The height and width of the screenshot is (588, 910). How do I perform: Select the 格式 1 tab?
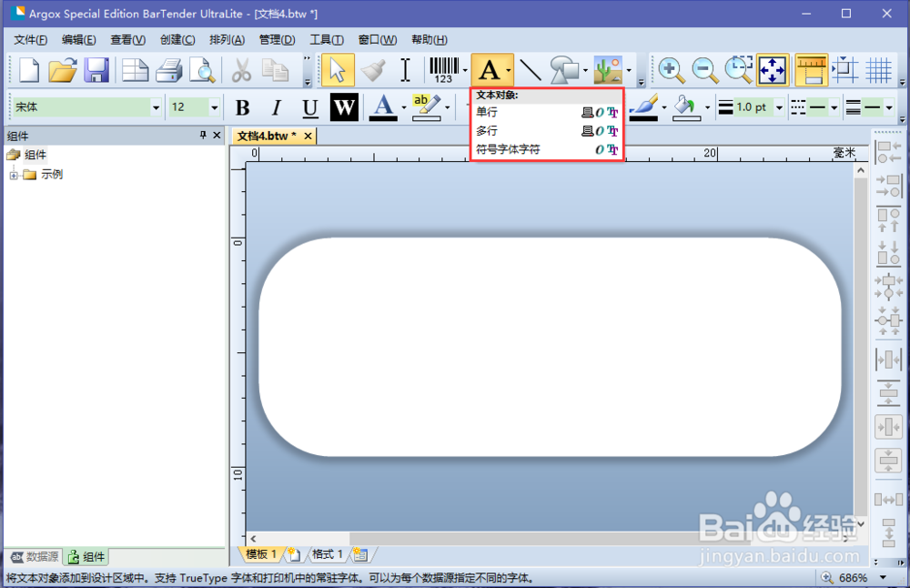click(x=328, y=554)
